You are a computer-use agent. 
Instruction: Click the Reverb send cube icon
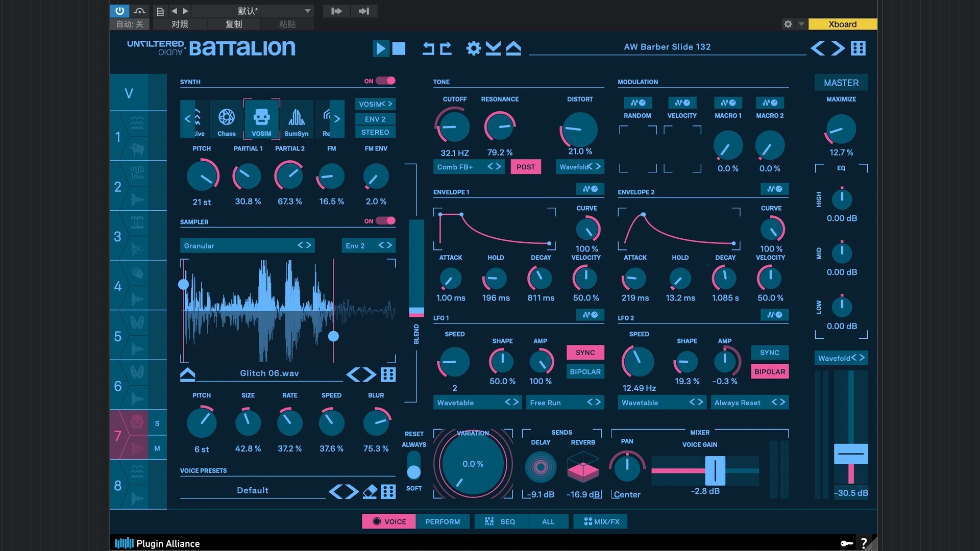pos(583,467)
